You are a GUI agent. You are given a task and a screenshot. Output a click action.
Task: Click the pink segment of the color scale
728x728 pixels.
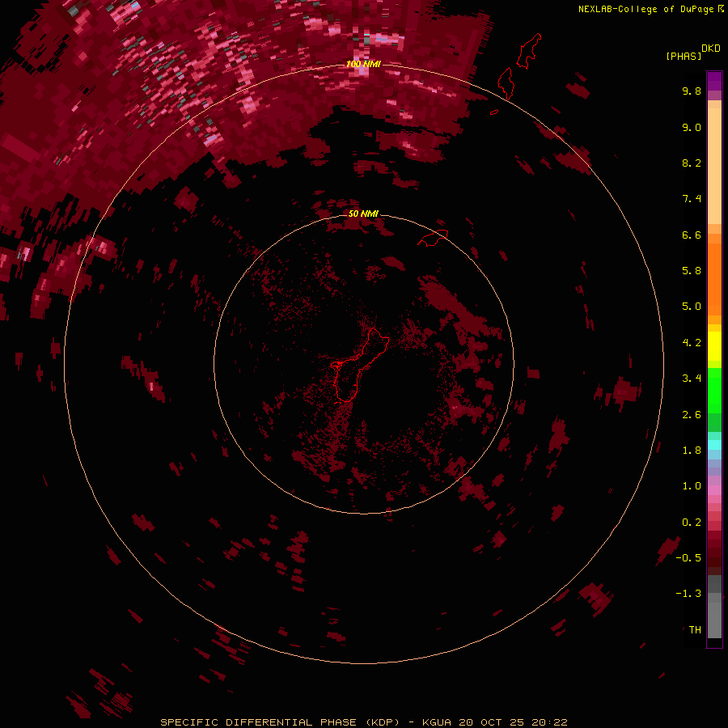(714, 490)
